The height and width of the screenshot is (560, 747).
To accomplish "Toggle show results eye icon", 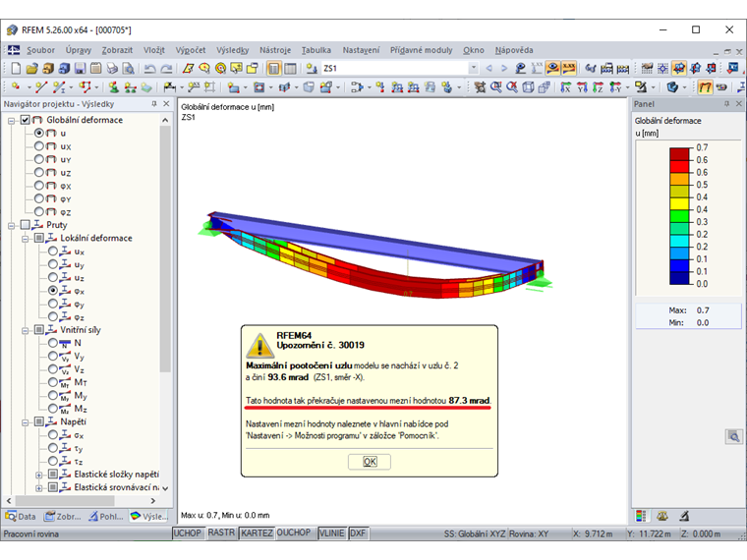I will point(552,68).
